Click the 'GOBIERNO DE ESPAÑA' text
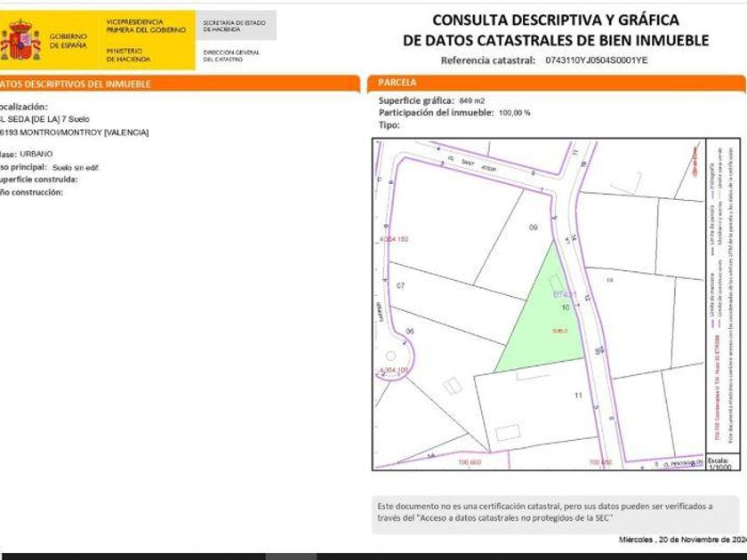 tap(68, 41)
